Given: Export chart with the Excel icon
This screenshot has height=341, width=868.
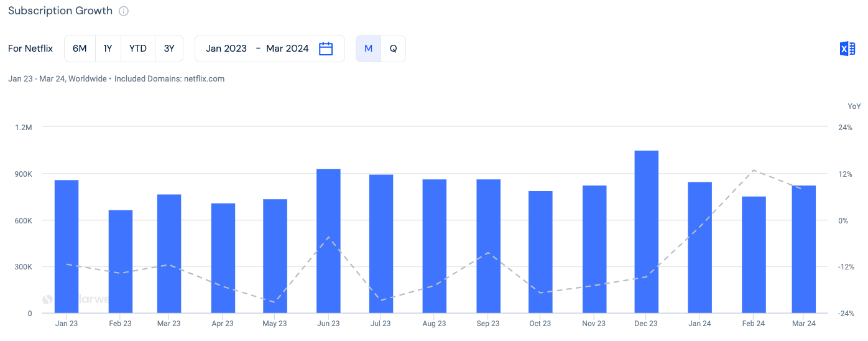Looking at the screenshot, I should tap(847, 49).
